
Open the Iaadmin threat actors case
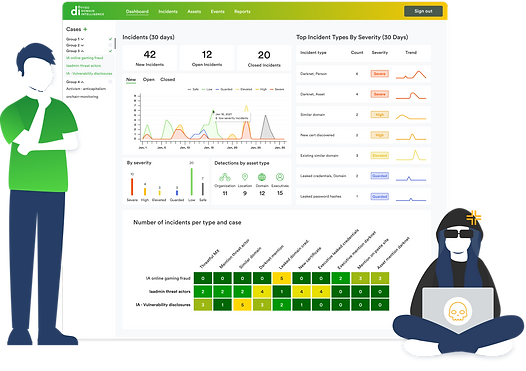[x=84, y=66]
